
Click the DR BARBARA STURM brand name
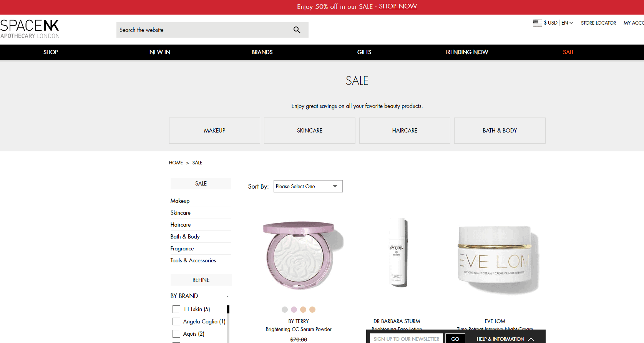coord(397,321)
